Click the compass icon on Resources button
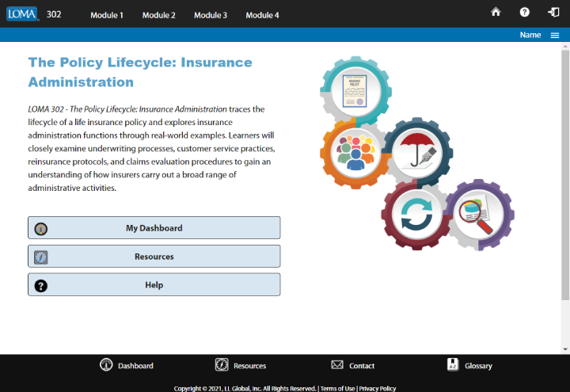This screenshot has height=392, width=570. [x=40, y=257]
